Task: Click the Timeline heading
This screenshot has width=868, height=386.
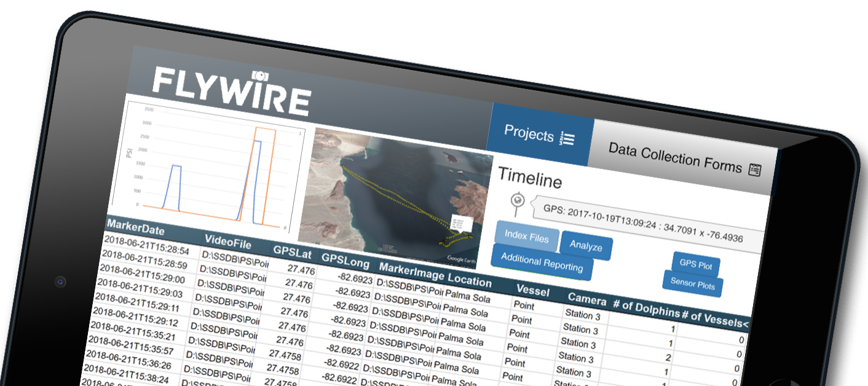Action: tap(529, 178)
